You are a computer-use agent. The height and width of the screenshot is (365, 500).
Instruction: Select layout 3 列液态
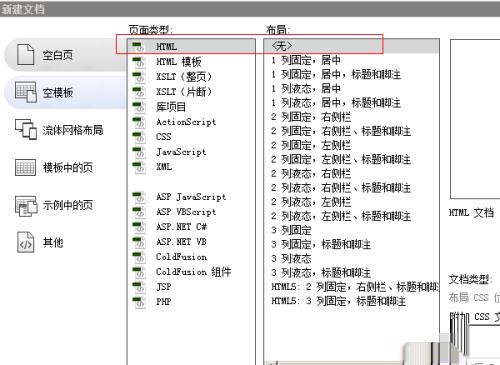(x=291, y=259)
